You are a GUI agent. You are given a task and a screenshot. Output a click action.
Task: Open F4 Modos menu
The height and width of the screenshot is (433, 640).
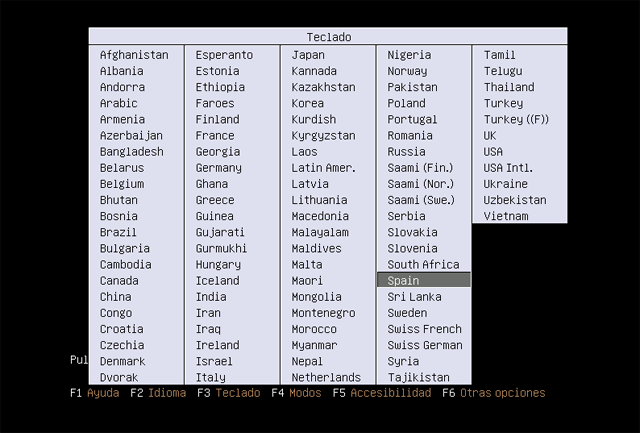pyautogui.click(x=296, y=393)
